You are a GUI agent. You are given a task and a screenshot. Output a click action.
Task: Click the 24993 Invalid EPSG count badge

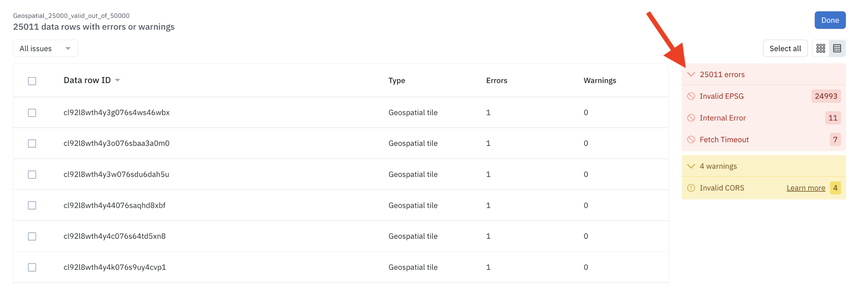(826, 96)
